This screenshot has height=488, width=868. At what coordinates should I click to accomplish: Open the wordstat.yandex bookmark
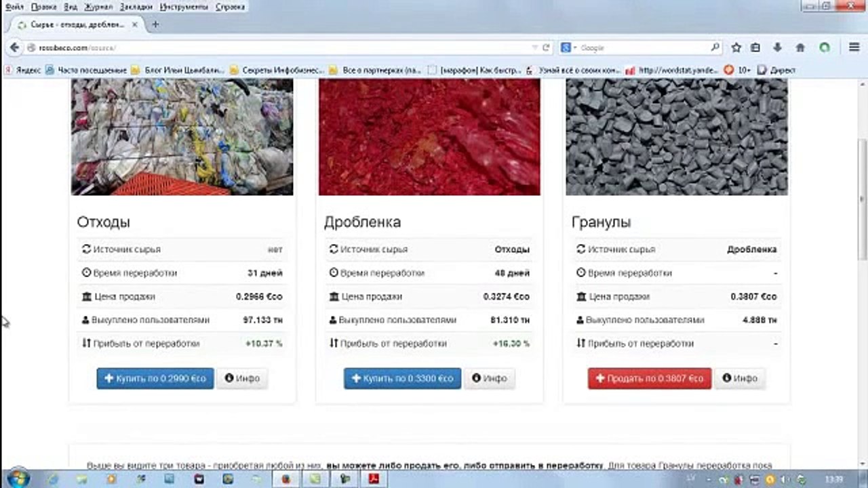(x=673, y=70)
